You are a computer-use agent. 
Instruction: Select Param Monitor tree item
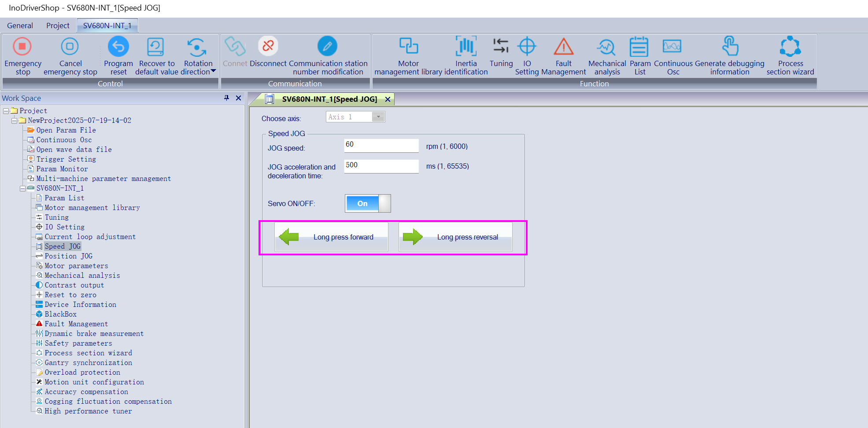[x=62, y=169]
